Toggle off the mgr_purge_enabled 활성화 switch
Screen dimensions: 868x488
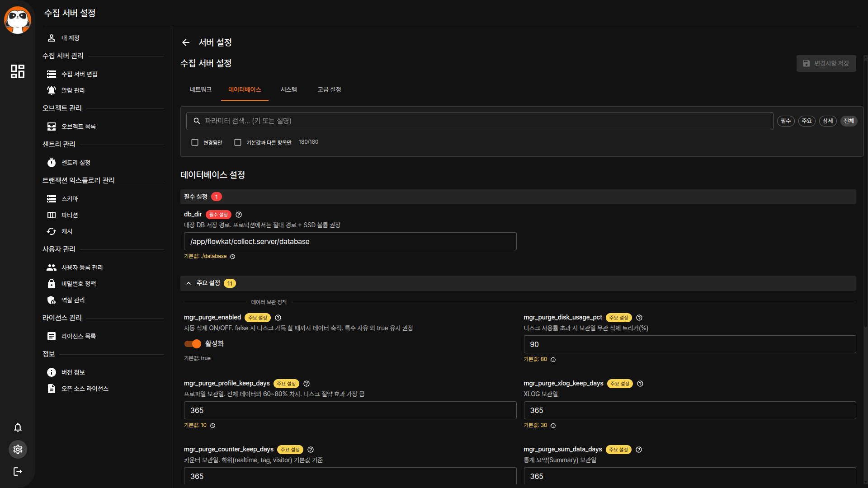(x=193, y=344)
